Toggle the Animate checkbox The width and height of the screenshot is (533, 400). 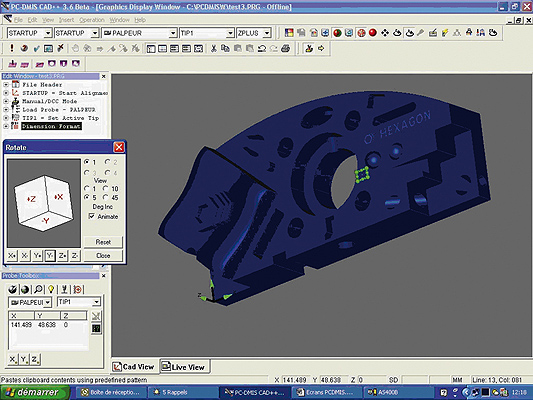pos(92,216)
